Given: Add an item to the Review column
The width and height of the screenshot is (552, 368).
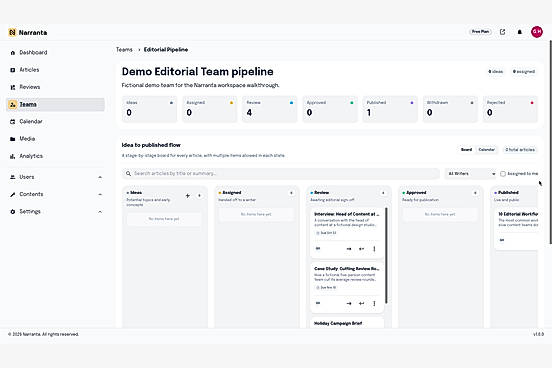Looking at the screenshot, I should [x=383, y=193].
